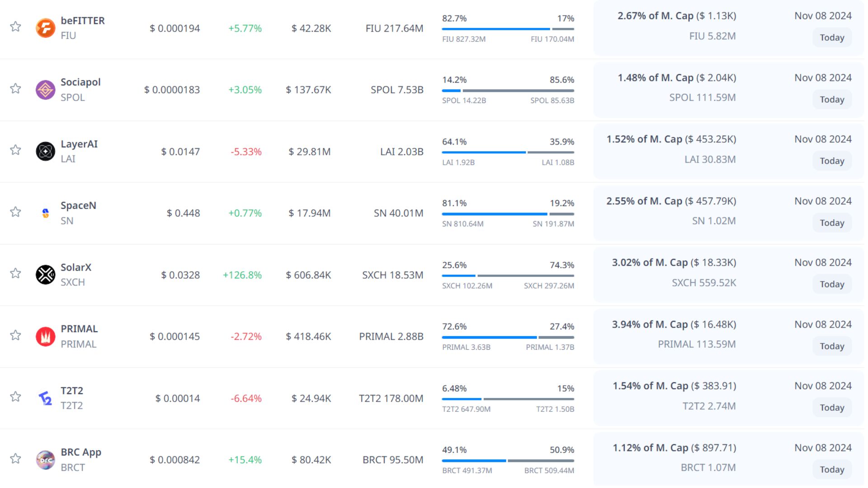The height and width of the screenshot is (488, 868).
Task: Star beFITTER to add to watchlist
Action: point(15,26)
